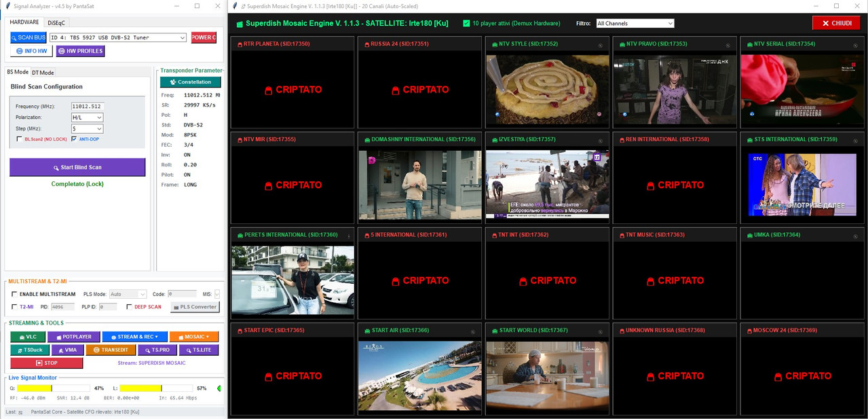Open HW PROFILES
Image resolution: width=868 pixels, height=419 pixels.
(80, 51)
